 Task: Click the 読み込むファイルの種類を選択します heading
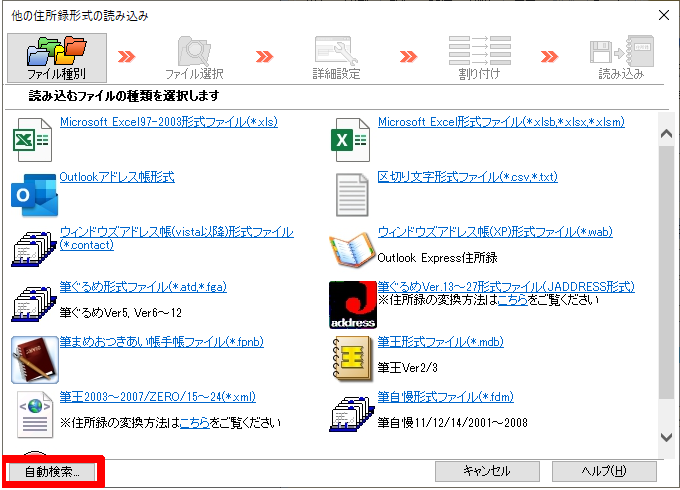(124, 95)
